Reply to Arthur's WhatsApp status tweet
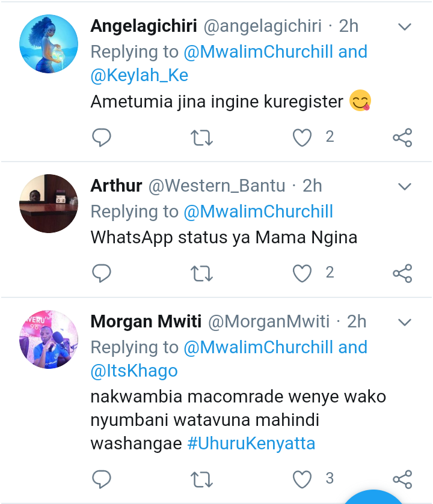Screen dimensions: 433x504 click(x=102, y=274)
